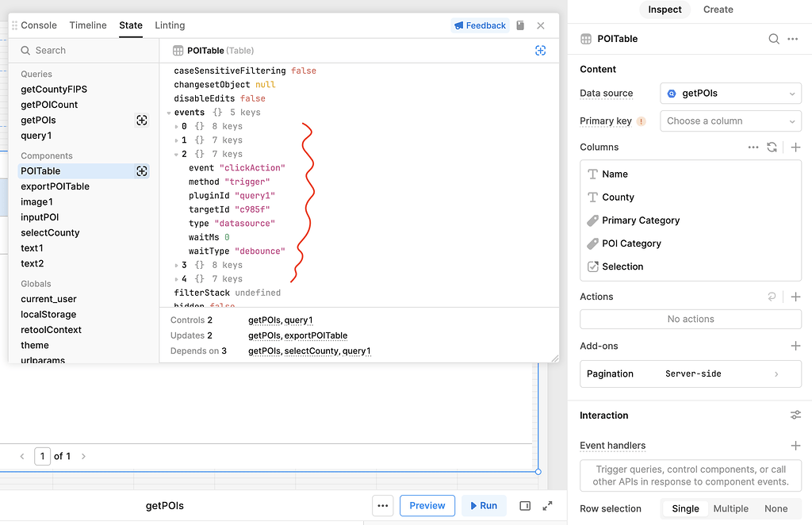
Task: Click the empty Event handlers box
Action: point(691,475)
